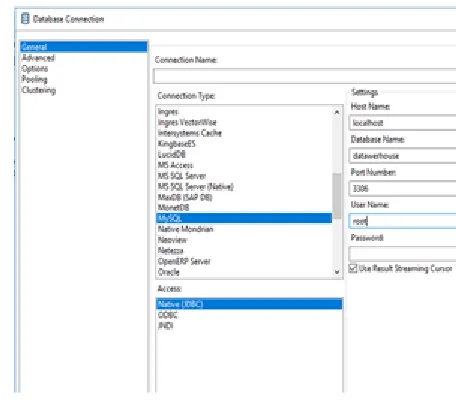
Task: Click the connection type scrollbar thumb
Action: click(x=337, y=196)
